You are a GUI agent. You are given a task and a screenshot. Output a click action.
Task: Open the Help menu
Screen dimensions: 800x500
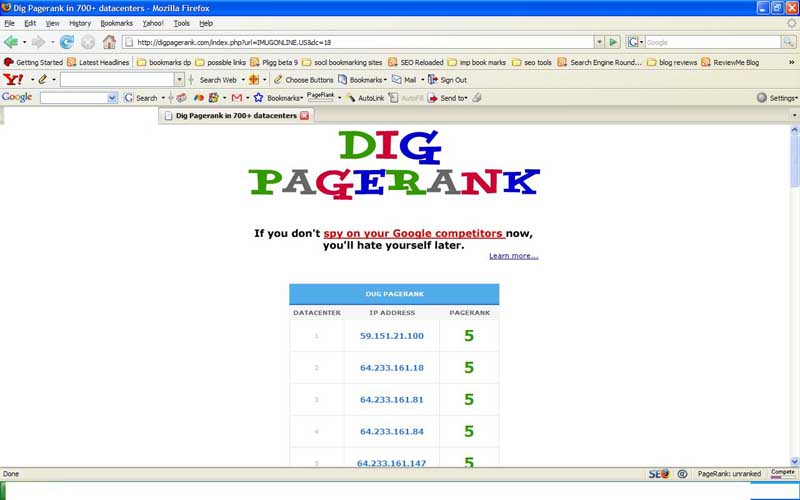pyautogui.click(x=206, y=23)
